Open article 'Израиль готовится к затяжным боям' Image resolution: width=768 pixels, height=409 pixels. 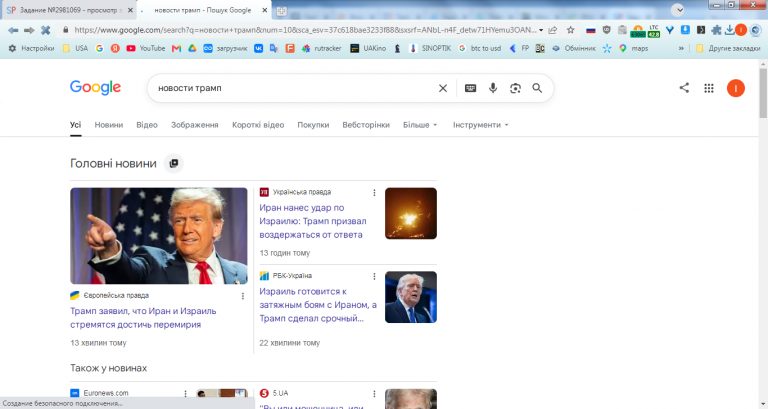[318, 305]
